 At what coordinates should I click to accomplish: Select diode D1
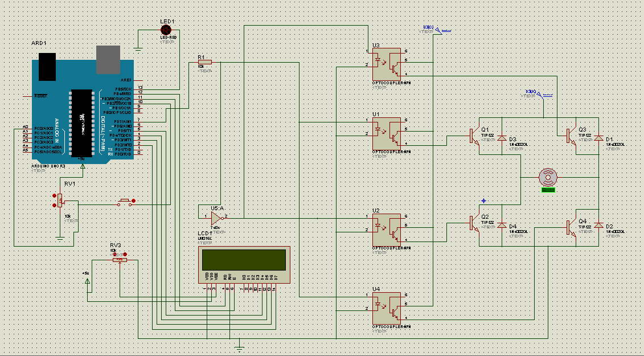coord(599,138)
